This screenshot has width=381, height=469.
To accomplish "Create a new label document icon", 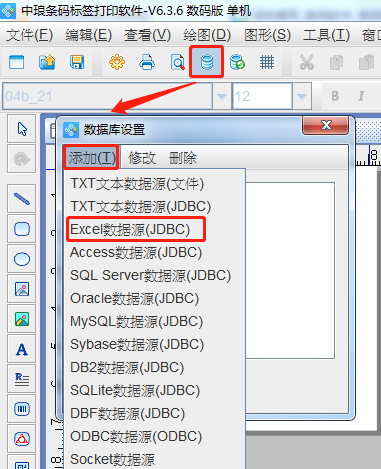I will [x=16, y=62].
